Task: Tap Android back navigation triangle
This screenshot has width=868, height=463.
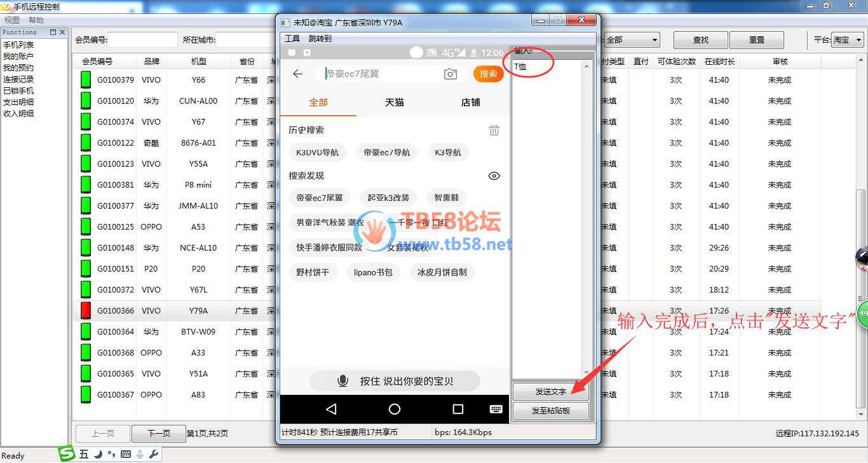Action: pos(331,409)
